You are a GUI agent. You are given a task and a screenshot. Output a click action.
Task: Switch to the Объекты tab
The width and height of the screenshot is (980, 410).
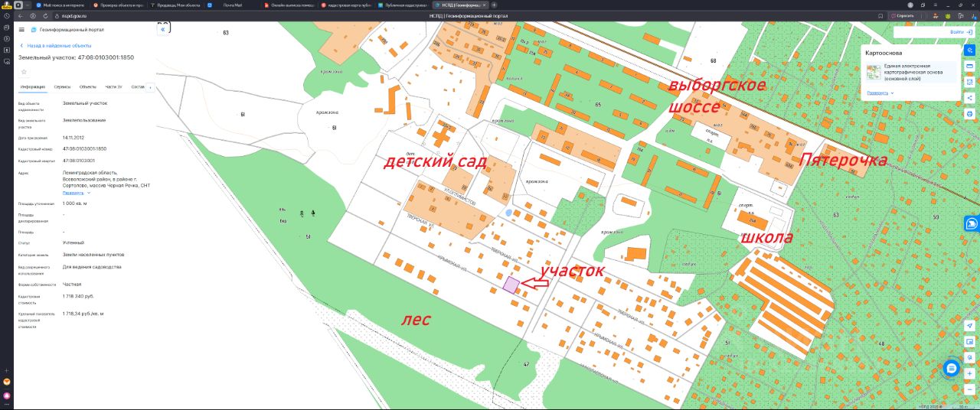[x=88, y=87]
